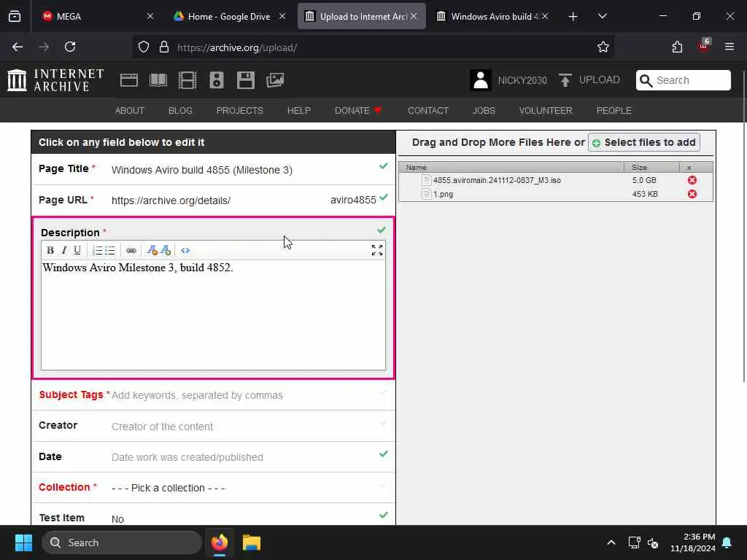Image resolution: width=747 pixels, height=560 pixels.
Task: Click NICKY2030 username link
Action: click(x=522, y=80)
